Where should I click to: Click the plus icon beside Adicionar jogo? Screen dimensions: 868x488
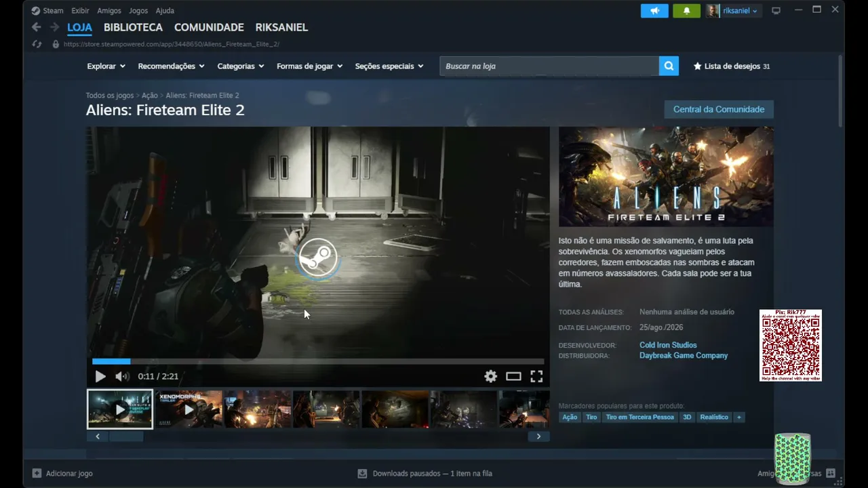pyautogui.click(x=37, y=473)
